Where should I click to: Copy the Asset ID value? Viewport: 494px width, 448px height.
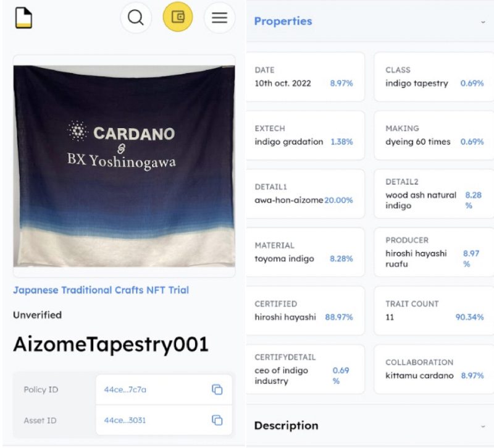(217, 420)
